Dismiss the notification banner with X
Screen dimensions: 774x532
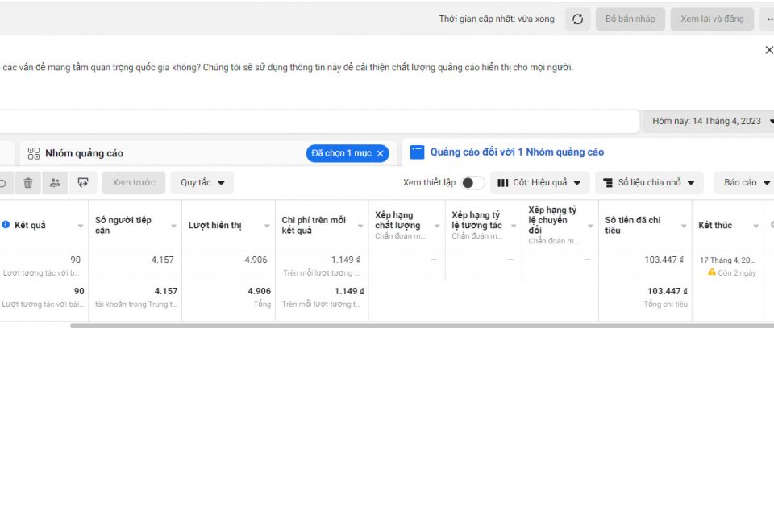768,50
